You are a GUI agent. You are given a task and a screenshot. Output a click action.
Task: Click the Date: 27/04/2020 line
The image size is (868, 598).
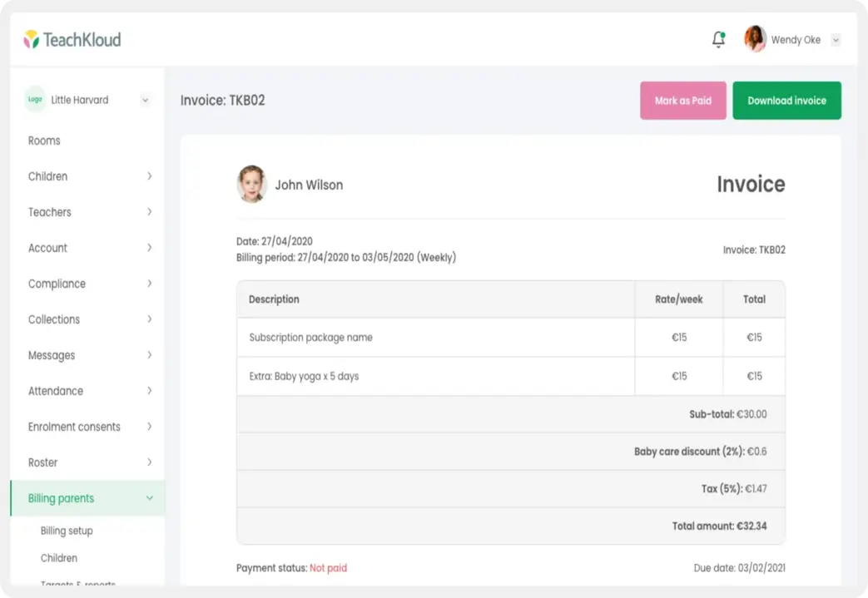pos(275,241)
